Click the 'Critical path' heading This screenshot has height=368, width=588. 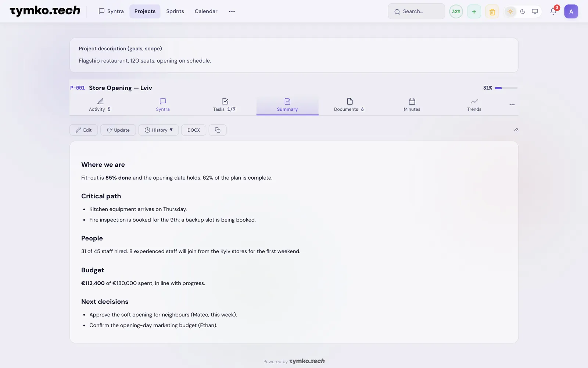[x=101, y=196]
